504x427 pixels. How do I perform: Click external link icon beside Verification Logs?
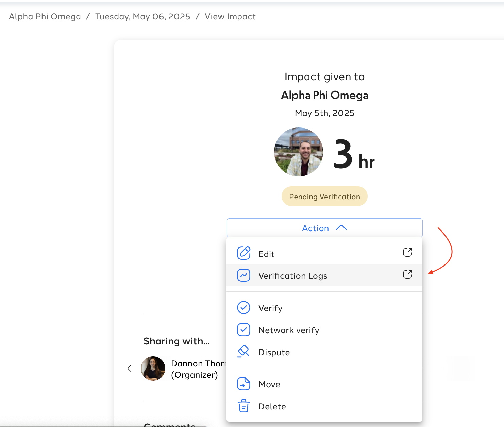[x=407, y=274]
